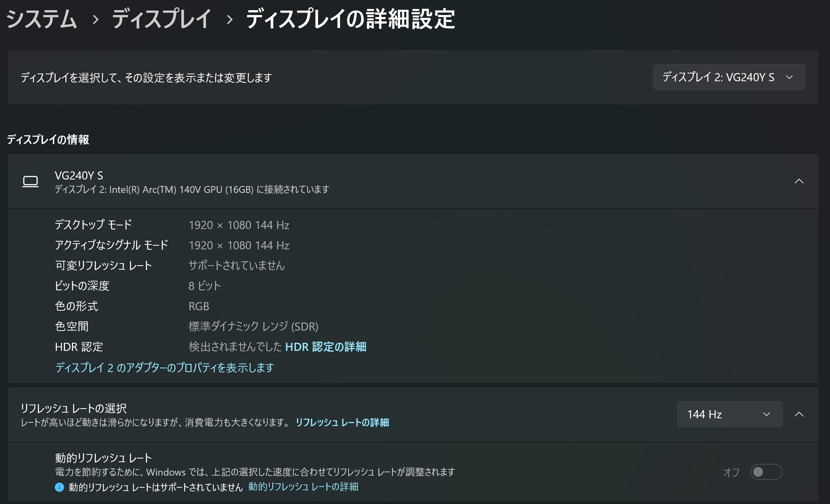Click the breadcrumb chevron after ディスプレイ

click(230, 19)
